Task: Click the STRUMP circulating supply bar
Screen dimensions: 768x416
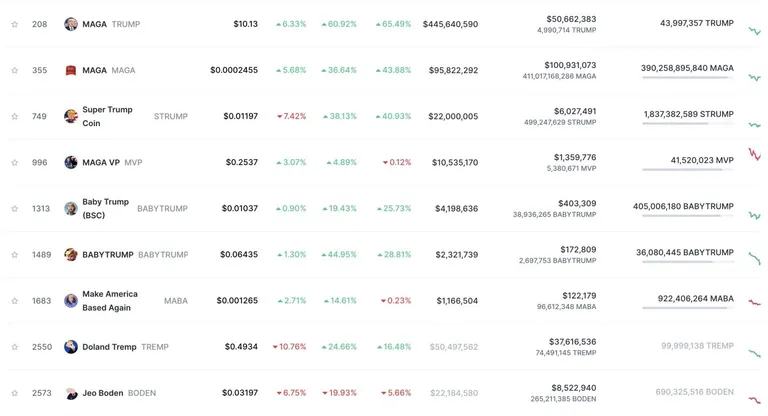Action: pos(688,123)
